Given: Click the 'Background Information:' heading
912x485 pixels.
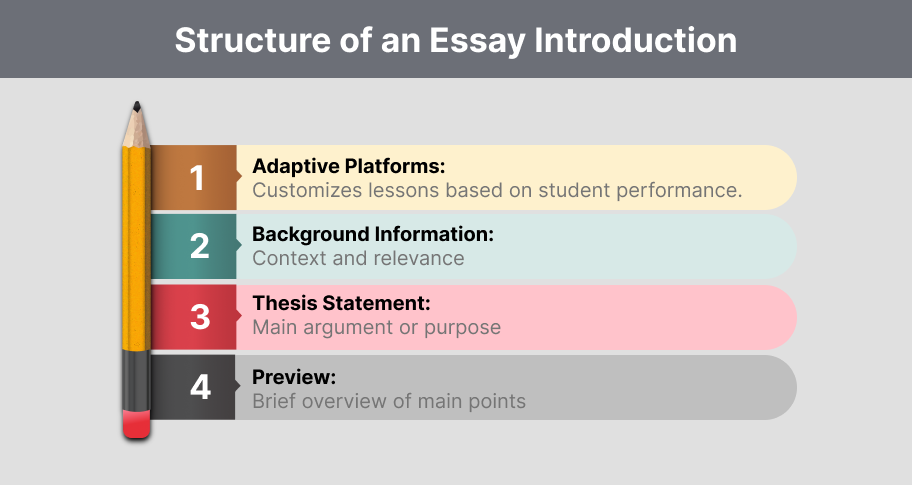Looking at the screenshot, I should 373,235.
